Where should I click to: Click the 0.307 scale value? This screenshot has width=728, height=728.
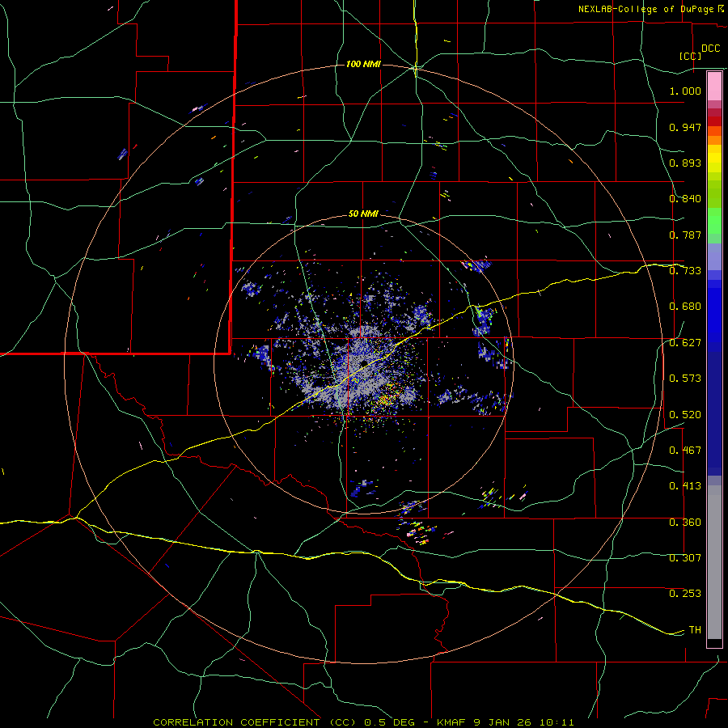point(685,558)
